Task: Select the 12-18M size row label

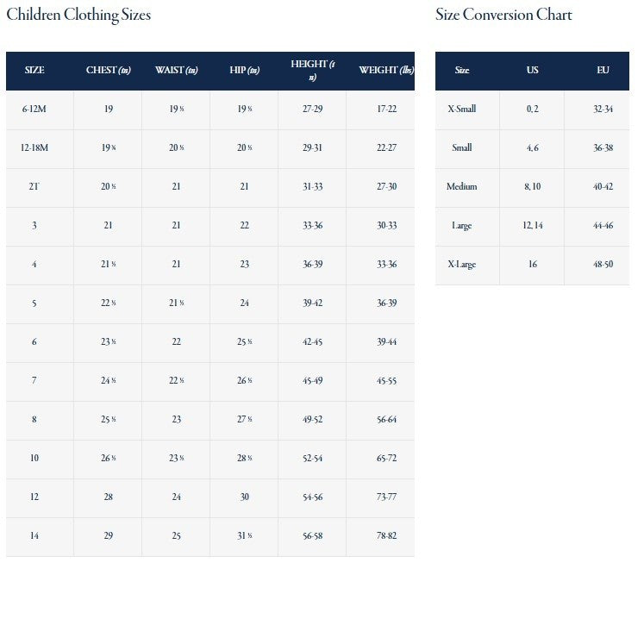Action: click(34, 148)
